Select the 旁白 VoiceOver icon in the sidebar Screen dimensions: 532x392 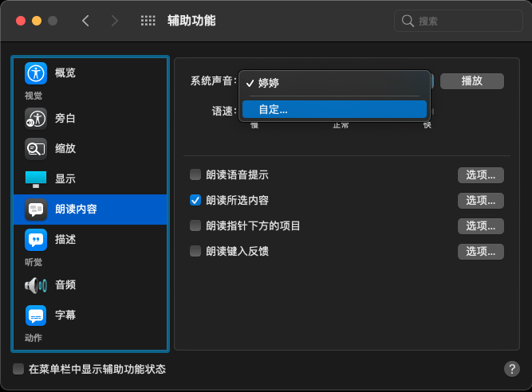tap(36, 119)
